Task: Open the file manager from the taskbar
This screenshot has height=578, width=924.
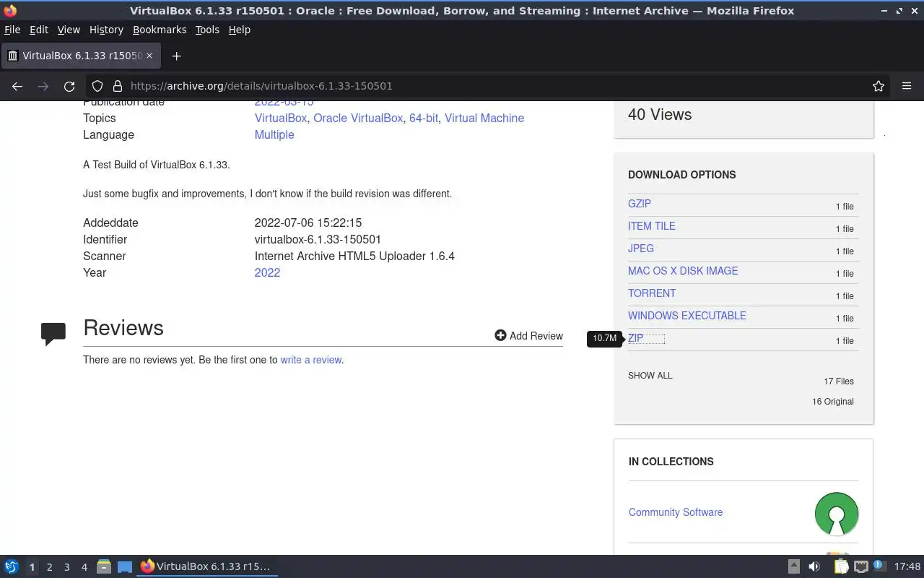Action: (x=104, y=567)
